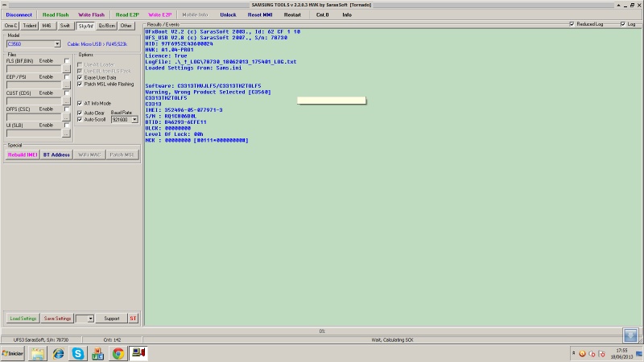The width and height of the screenshot is (644, 362).
Task: Switch to the Swift tab
Action: click(65, 26)
